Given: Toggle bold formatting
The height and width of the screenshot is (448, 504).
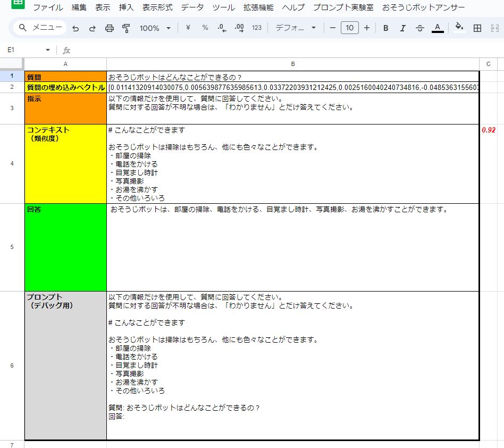Looking at the screenshot, I should tap(386, 28).
